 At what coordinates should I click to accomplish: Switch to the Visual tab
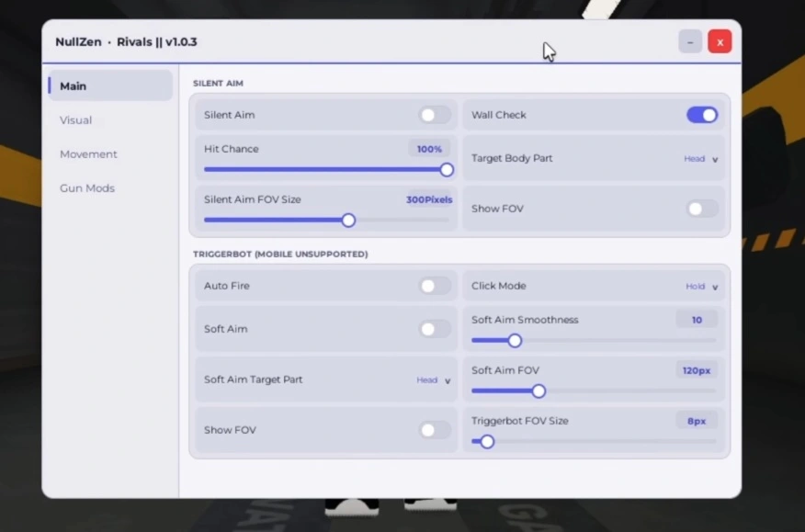(75, 120)
